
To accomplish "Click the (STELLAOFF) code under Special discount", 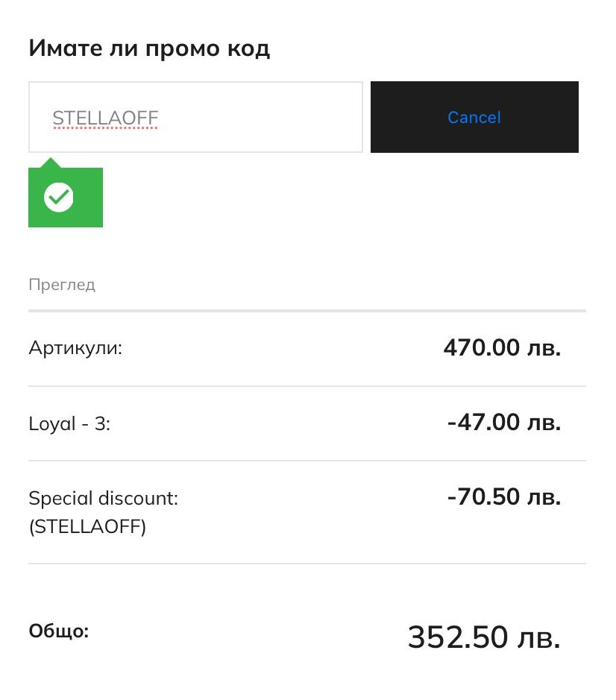I will [87, 527].
